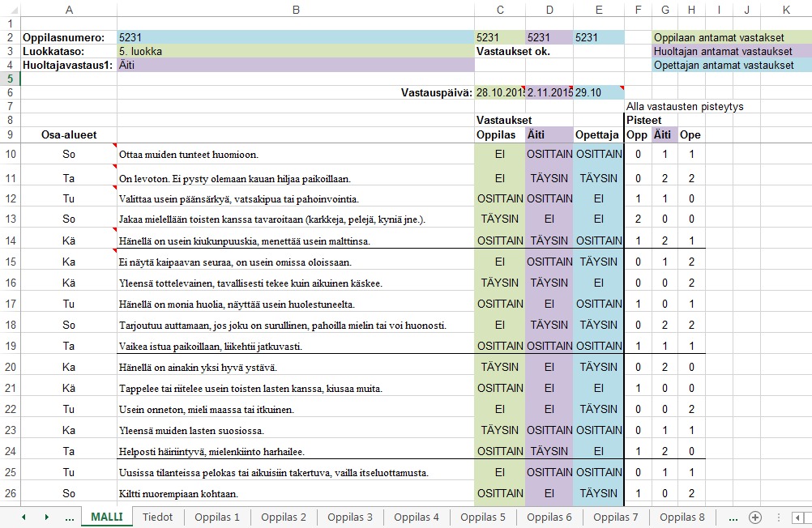Click the 'Oppilaan antamat vastakset' legend cell

[x=733, y=37]
